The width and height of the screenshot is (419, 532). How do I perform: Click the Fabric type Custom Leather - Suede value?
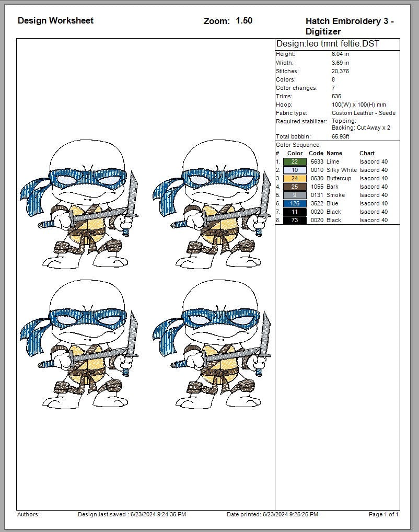(x=364, y=113)
